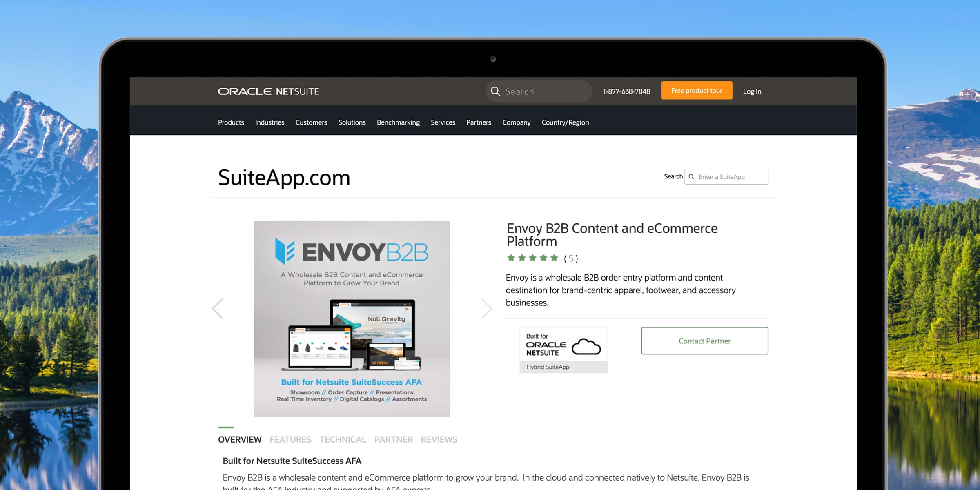Click the Free product tour button

tap(696, 91)
